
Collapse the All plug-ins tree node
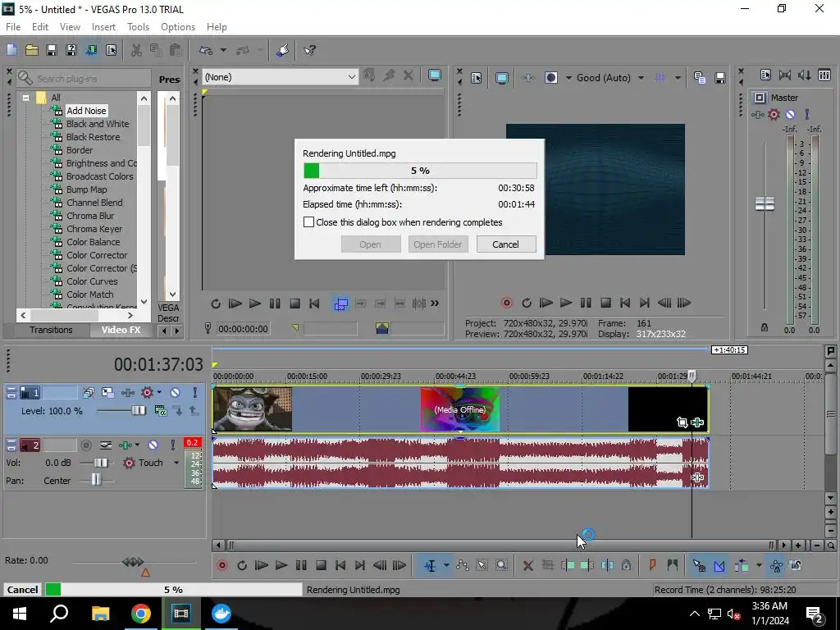[25, 98]
